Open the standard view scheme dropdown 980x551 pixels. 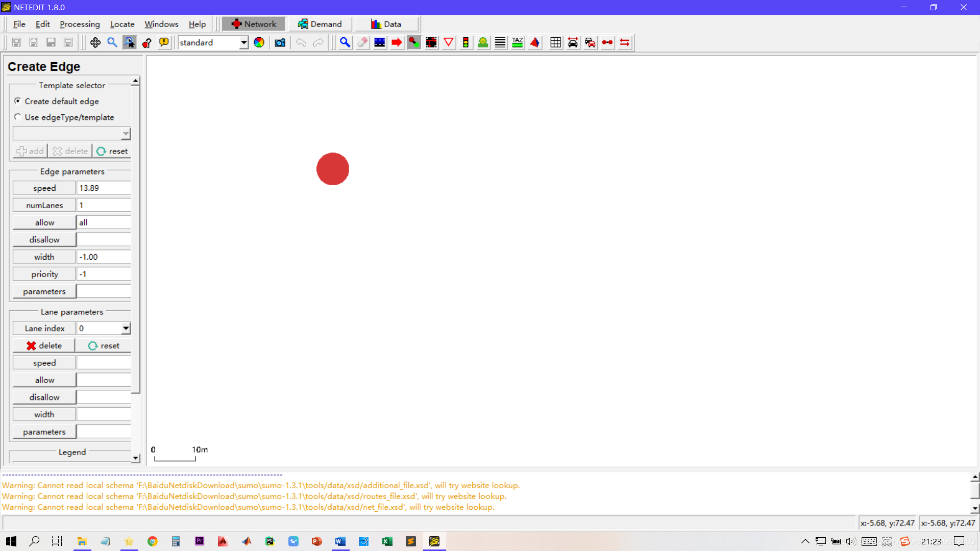tap(244, 42)
